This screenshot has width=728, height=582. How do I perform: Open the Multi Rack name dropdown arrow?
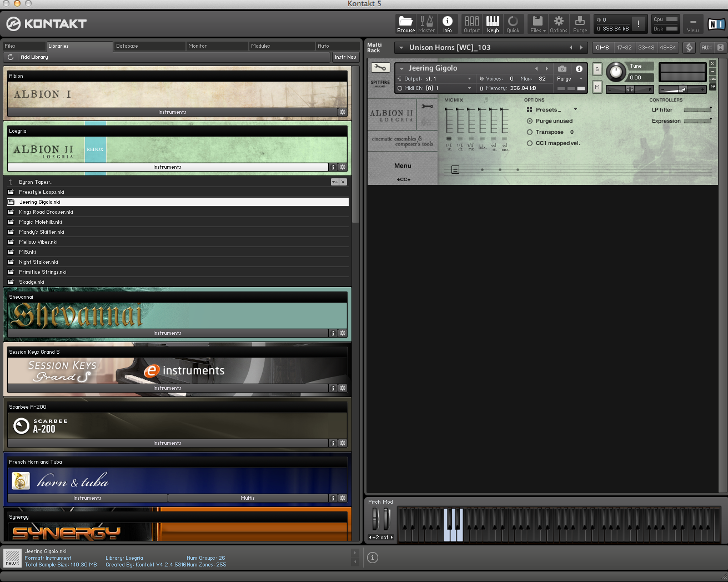point(401,48)
